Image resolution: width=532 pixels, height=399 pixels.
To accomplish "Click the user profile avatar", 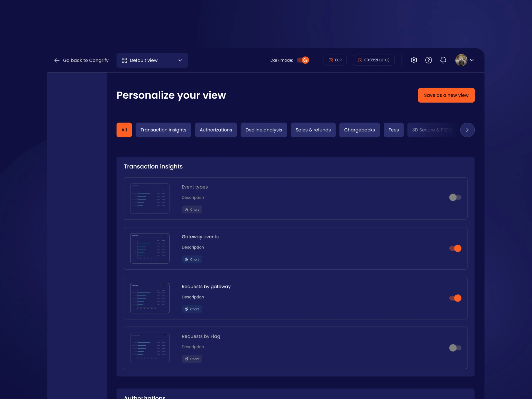I will coord(461,60).
